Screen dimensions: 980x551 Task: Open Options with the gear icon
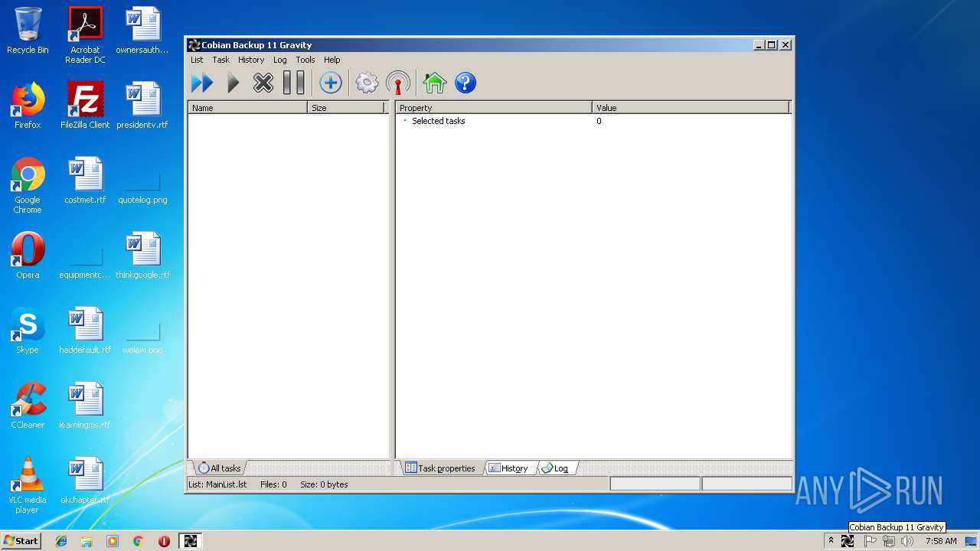coord(367,83)
